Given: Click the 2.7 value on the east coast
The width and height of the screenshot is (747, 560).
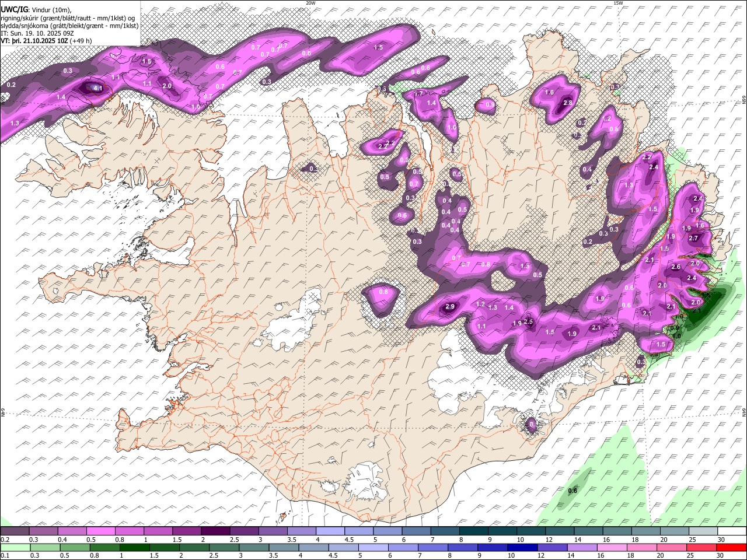Looking at the screenshot, I should point(693,238).
